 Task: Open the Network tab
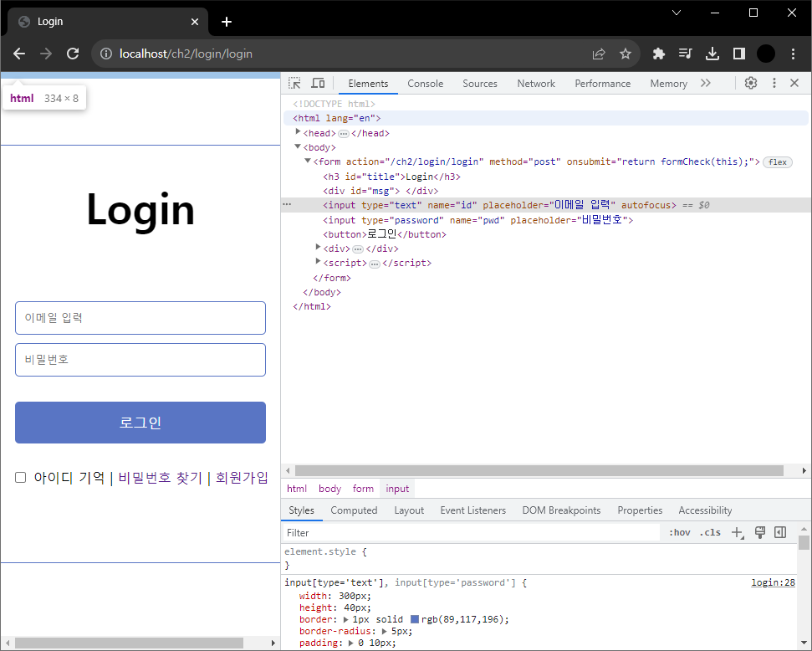point(536,84)
